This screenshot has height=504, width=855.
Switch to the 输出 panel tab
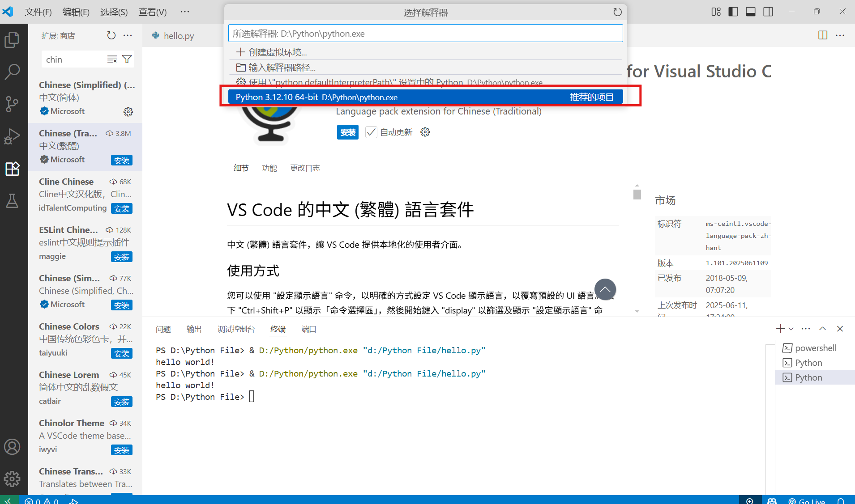(x=194, y=329)
